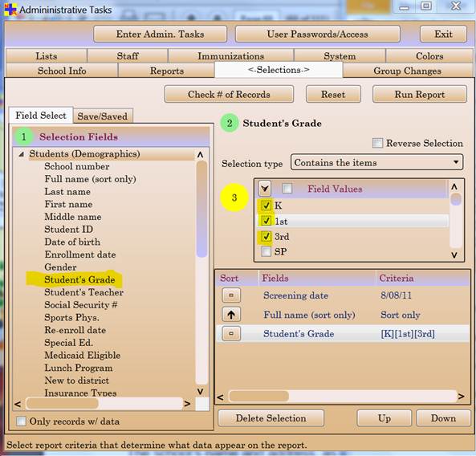
Task: Click left arrow of Selection Fields horizontal scrollbar
Action: tap(18, 404)
